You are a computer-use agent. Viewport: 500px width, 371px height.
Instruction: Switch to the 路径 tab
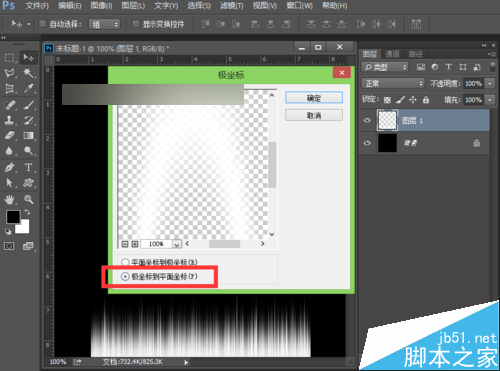point(416,54)
